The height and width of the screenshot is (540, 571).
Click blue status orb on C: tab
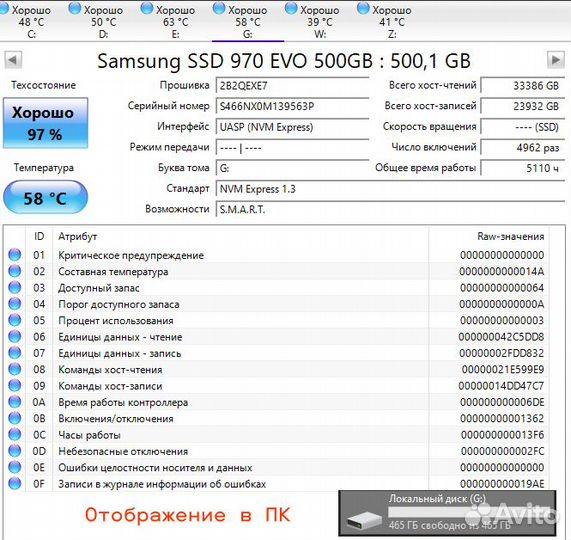[x=4, y=9]
